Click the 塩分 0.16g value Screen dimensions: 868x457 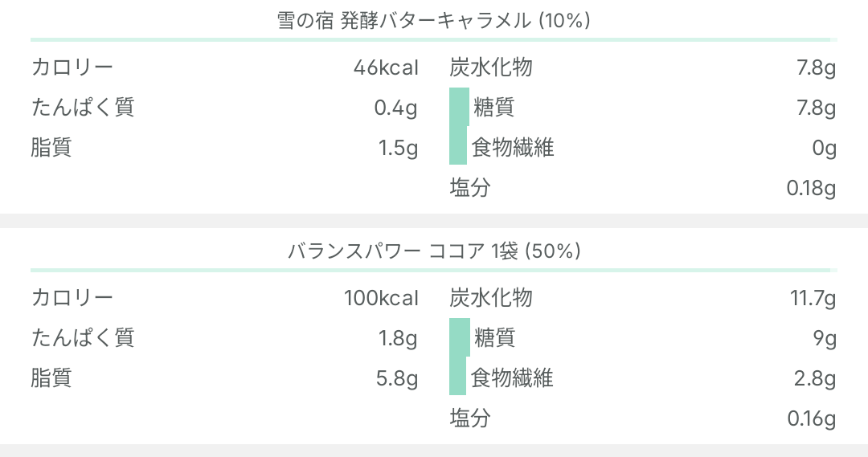coord(811,418)
